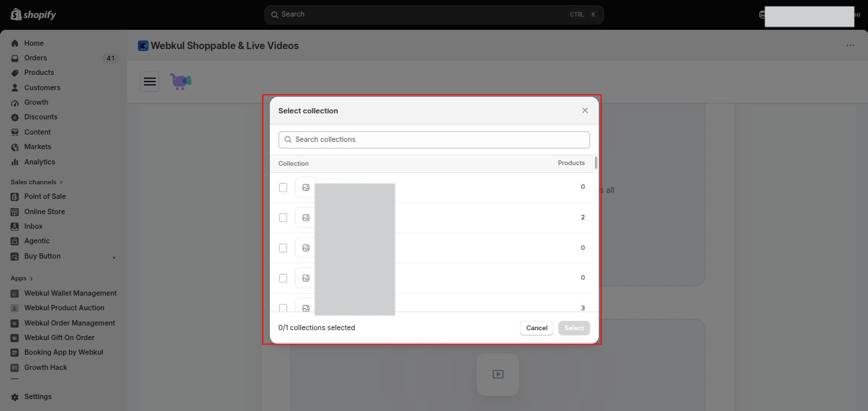Click the purple elephant app logo
This screenshot has height=411, width=868.
pyautogui.click(x=180, y=82)
